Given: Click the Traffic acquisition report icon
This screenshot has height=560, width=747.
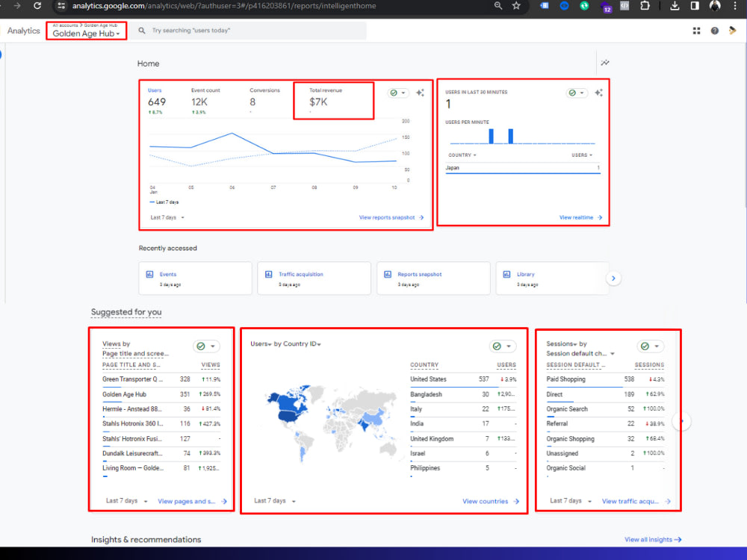Looking at the screenshot, I should [269, 274].
